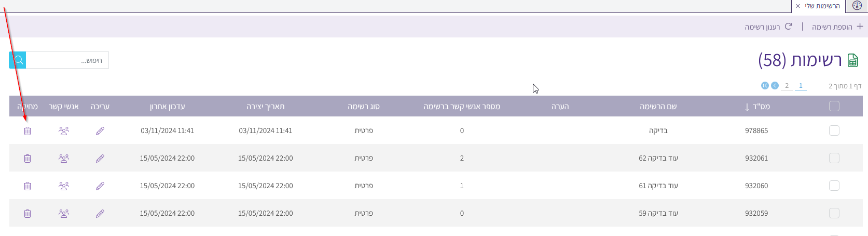Sort by the מס"ד column header
Image resolution: width=868 pixels, height=236 pixels.
757,107
